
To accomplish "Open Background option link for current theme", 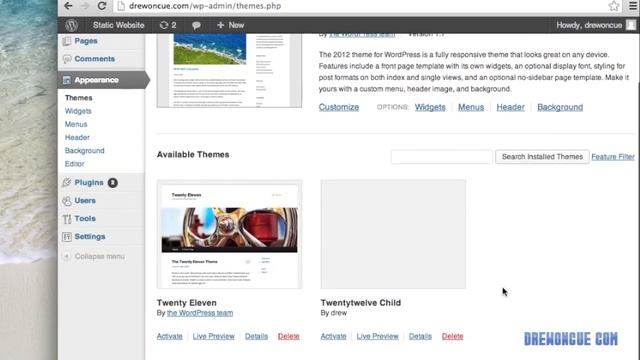I will pos(560,107).
